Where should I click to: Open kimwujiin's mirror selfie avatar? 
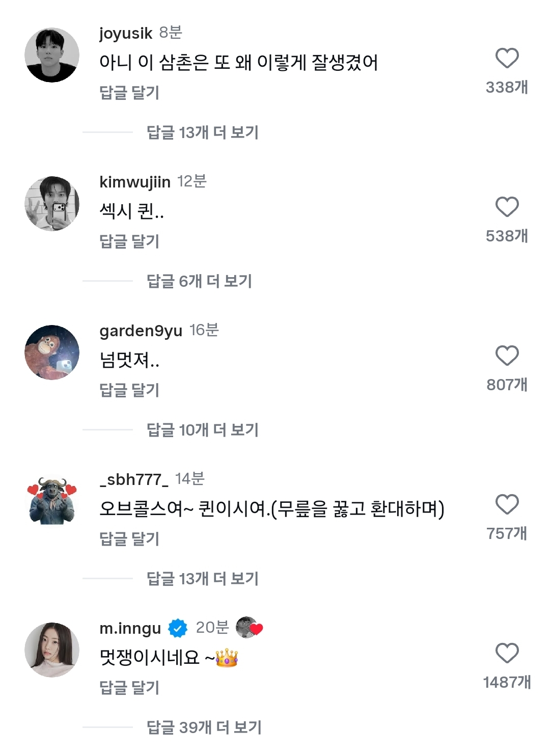[52, 204]
